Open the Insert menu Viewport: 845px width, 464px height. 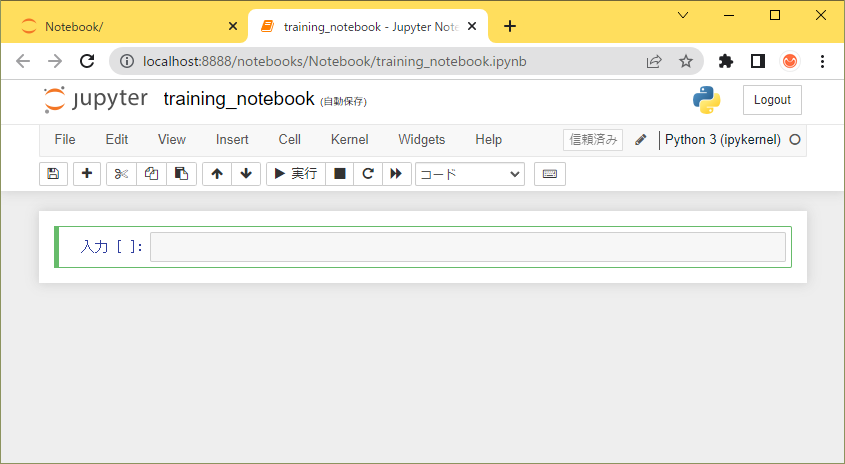click(232, 140)
